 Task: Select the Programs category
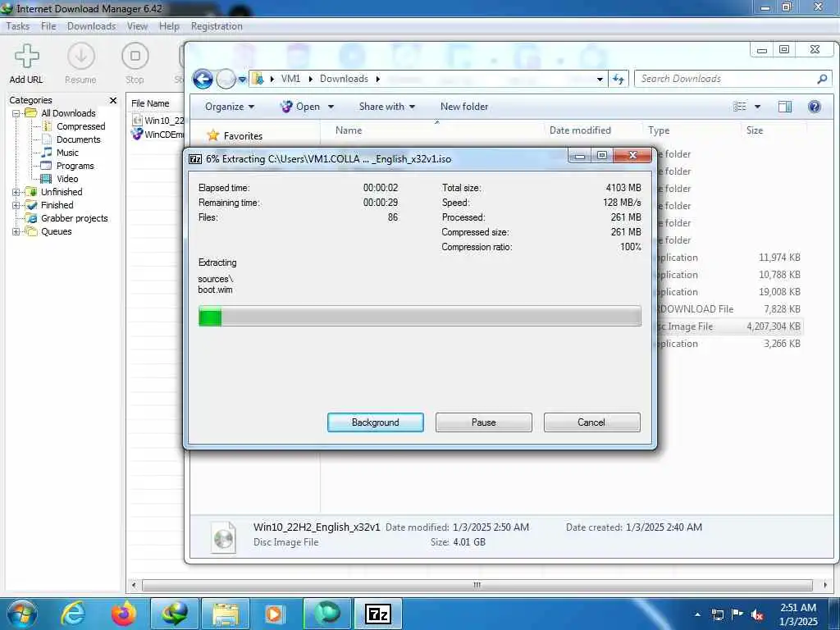(x=75, y=166)
